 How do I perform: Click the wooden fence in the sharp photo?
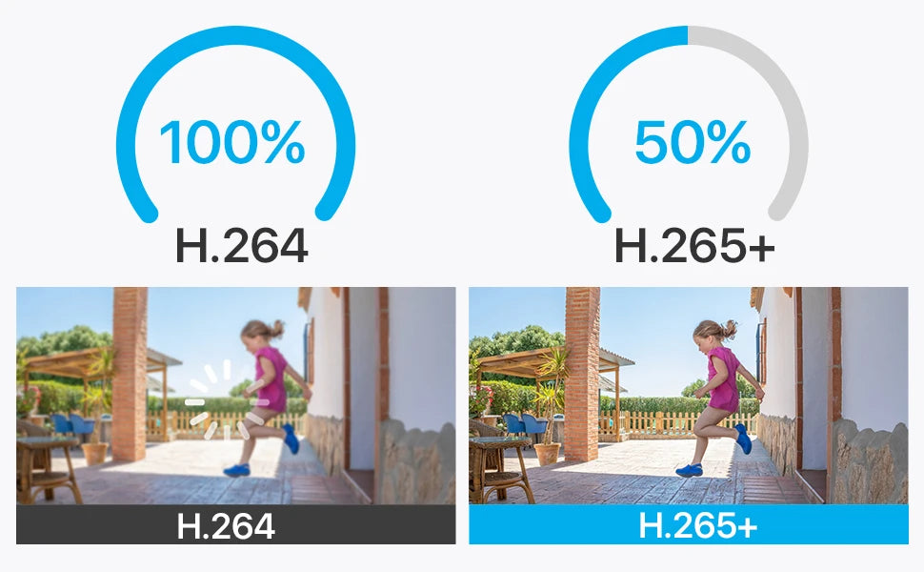[657, 421]
